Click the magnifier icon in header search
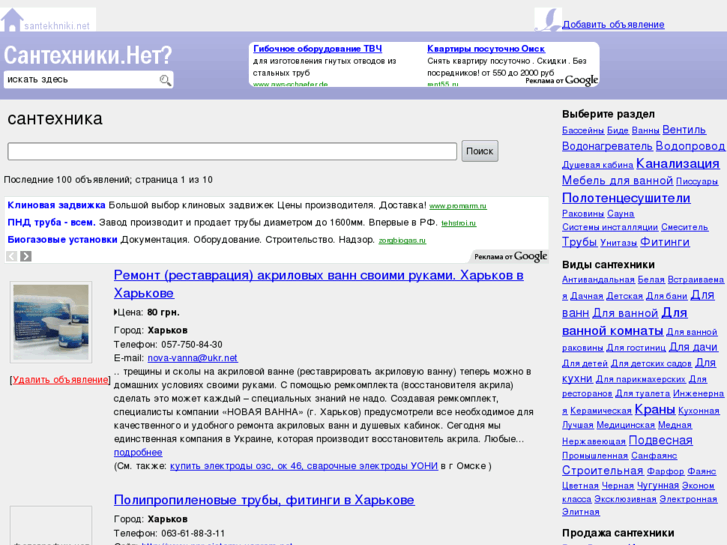The height and width of the screenshot is (545, 727). click(x=165, y=80)
